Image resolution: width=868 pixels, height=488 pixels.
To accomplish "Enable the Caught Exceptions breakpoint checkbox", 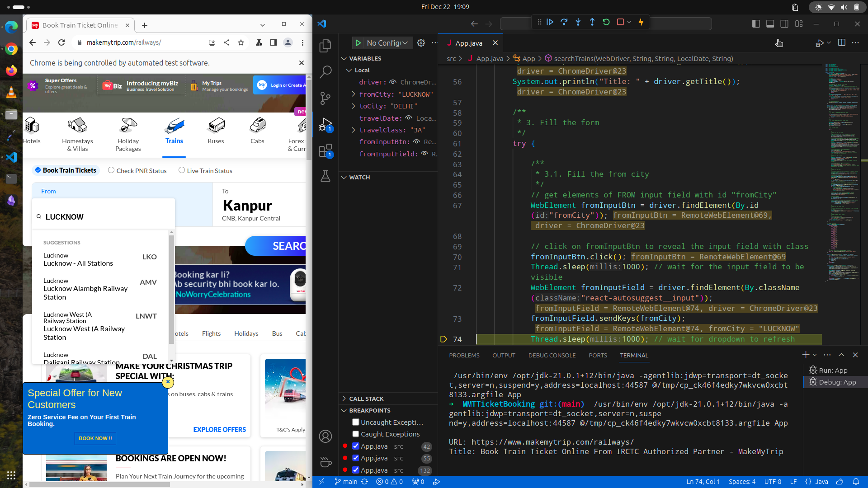I will click(x=356, y=434).
